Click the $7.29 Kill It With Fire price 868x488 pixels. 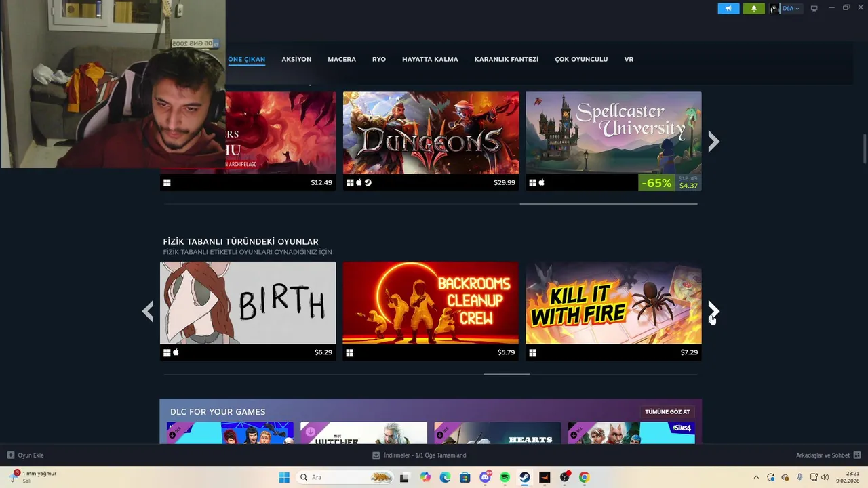[689, 352]
